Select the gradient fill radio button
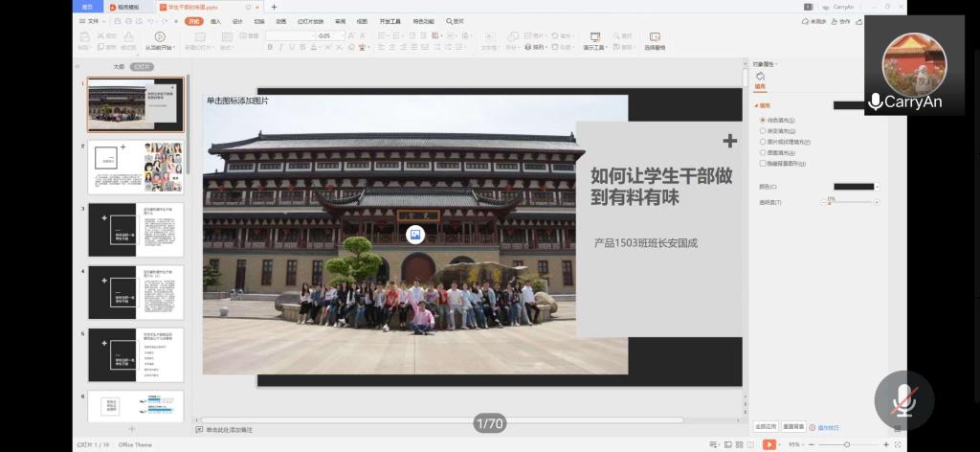980x452 pixels. 763,130
